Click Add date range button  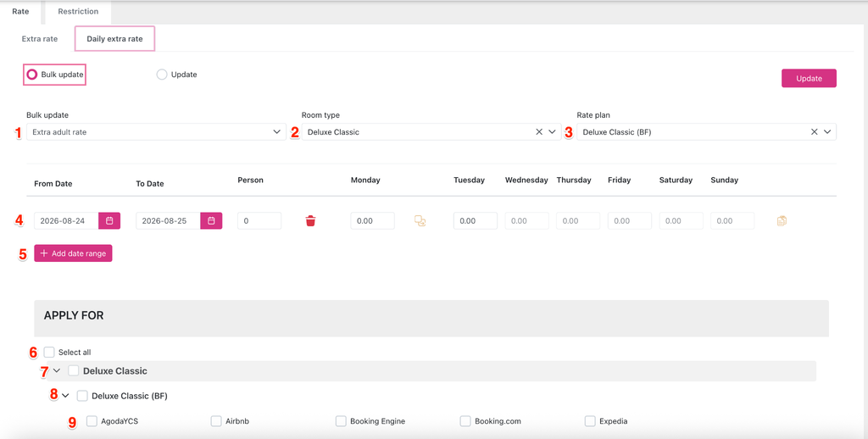coord(73,253)
